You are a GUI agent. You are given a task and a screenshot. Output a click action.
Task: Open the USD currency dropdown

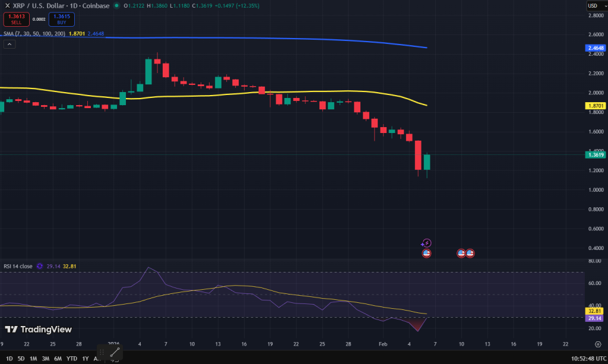596,6
